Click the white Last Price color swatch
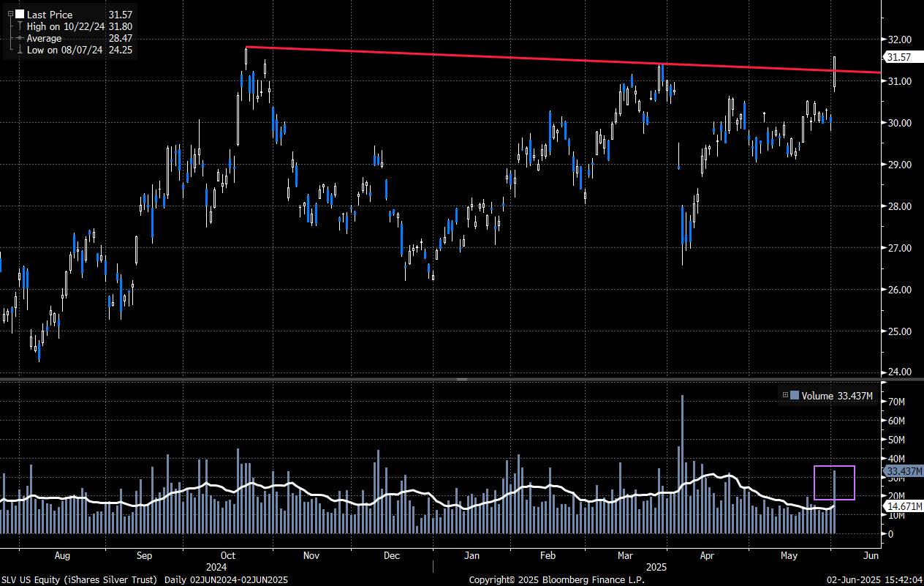 pyautogui.click(x=19, y=14)
